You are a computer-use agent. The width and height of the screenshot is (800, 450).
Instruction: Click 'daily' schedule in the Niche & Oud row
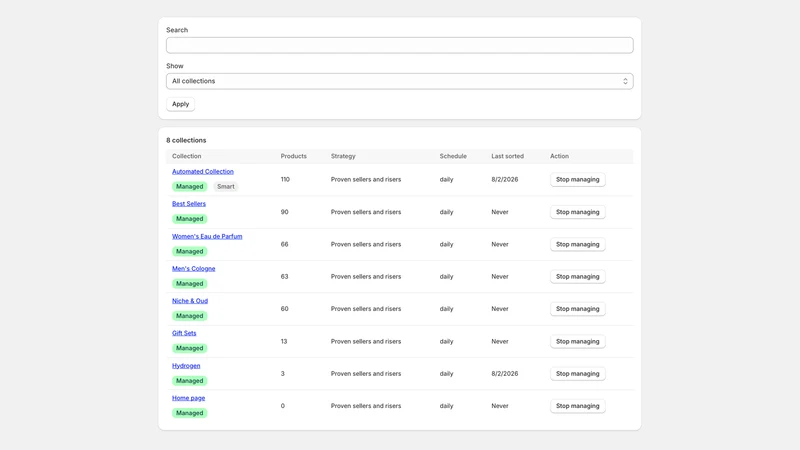click(446, 309)
